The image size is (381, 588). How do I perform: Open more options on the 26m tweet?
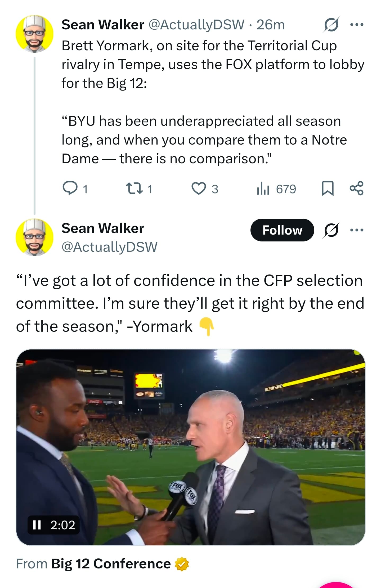click(x=356, y=25)
